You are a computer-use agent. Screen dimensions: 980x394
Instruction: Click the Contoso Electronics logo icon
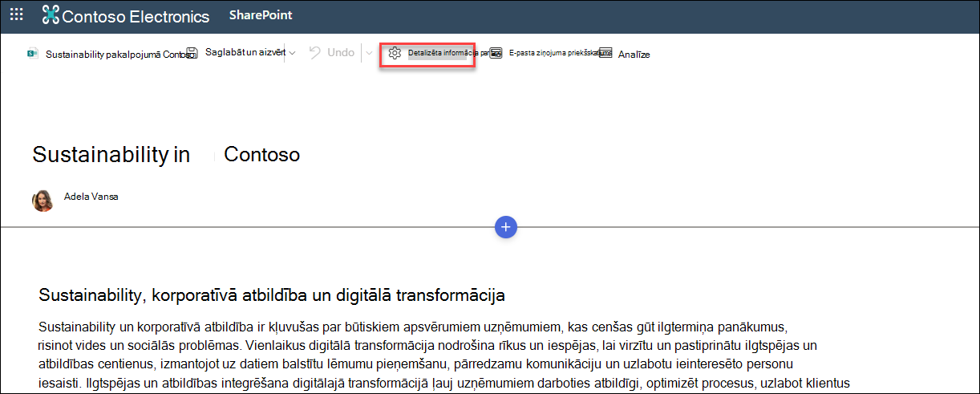pos(50,16)
